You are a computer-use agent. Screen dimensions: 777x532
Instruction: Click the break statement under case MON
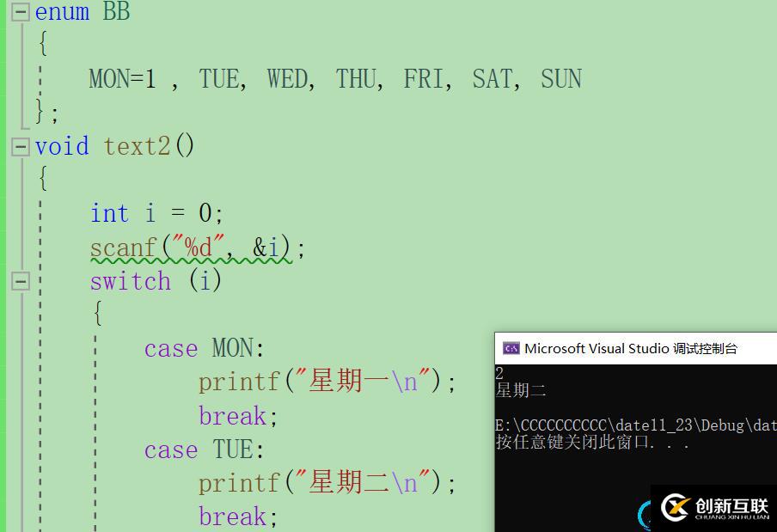pos(238,416)
